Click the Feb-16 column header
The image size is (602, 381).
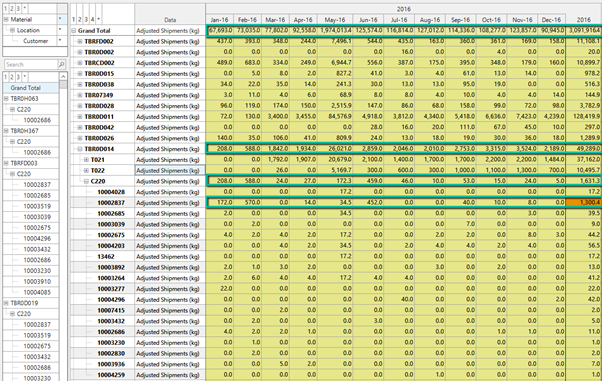[x=247, y=20]
